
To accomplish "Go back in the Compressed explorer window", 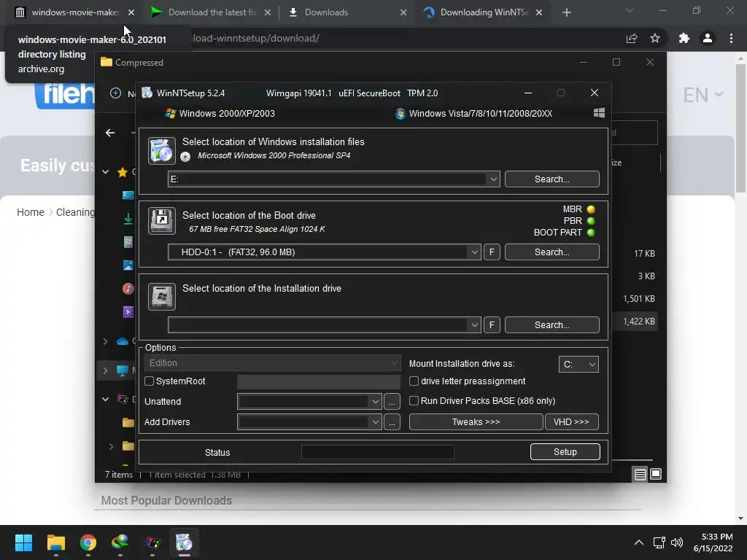I will [x=110, y=133].
